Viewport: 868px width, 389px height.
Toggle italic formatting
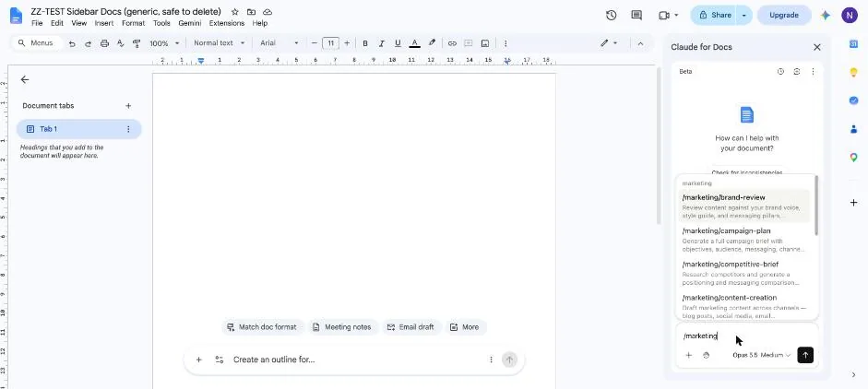(381, 43)
